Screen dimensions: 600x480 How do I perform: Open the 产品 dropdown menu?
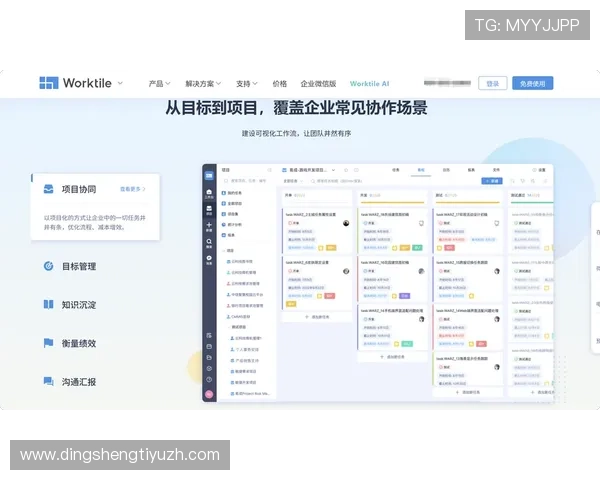click(x=159, y=83)
